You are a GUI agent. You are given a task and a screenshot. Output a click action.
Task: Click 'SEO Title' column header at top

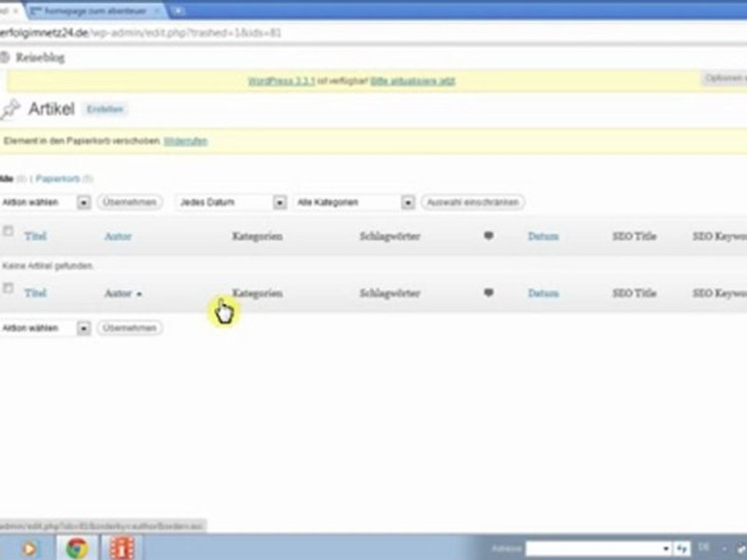634,236
